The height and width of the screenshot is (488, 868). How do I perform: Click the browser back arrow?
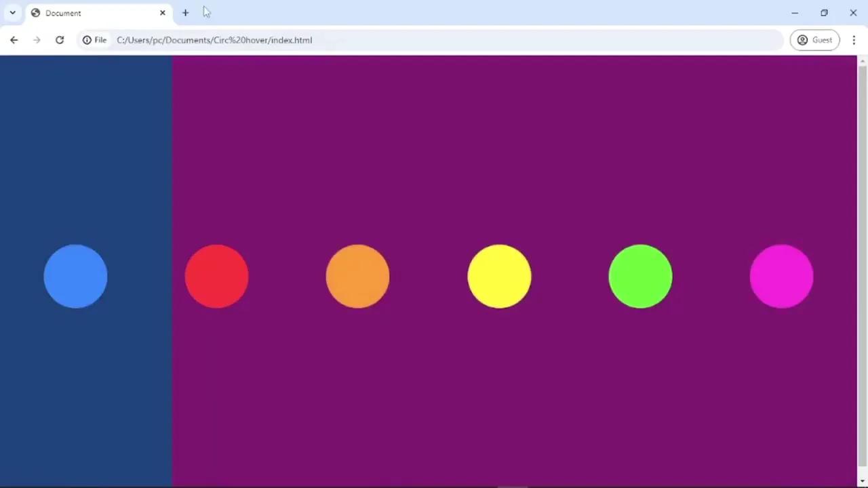[14, 40]
